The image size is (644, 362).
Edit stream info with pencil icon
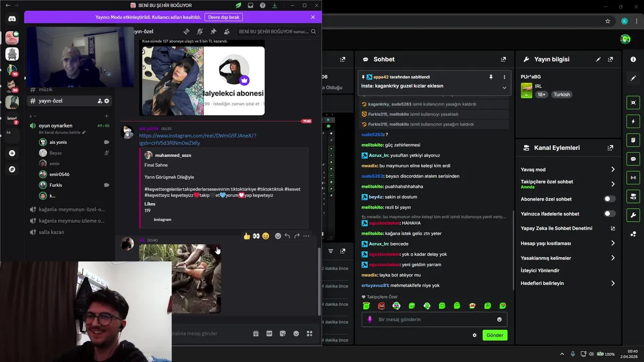coord(598,59)
